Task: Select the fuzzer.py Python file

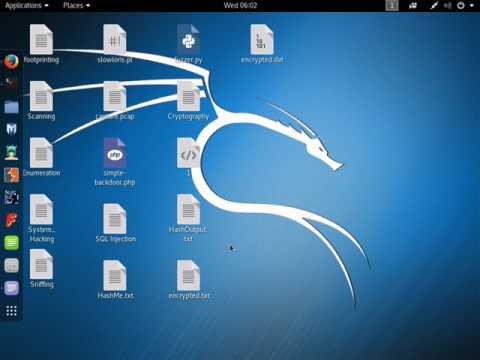Action: [188, 44]
